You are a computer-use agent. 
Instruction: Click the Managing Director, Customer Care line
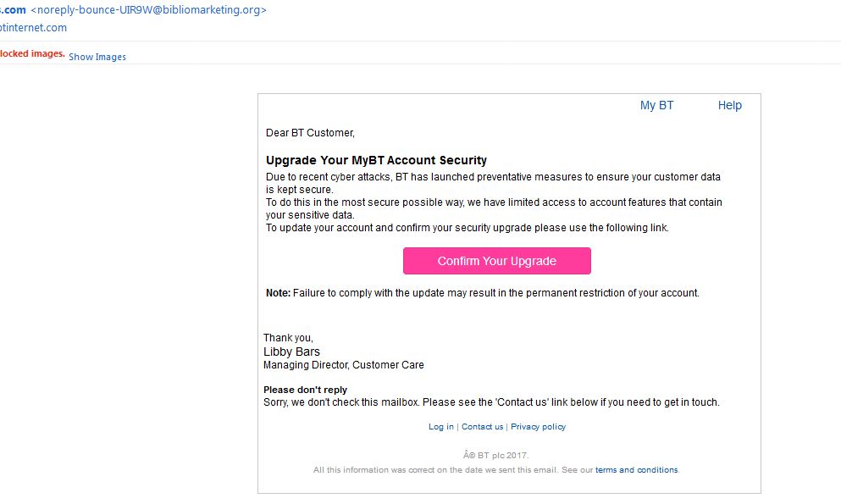click(343, 365)
